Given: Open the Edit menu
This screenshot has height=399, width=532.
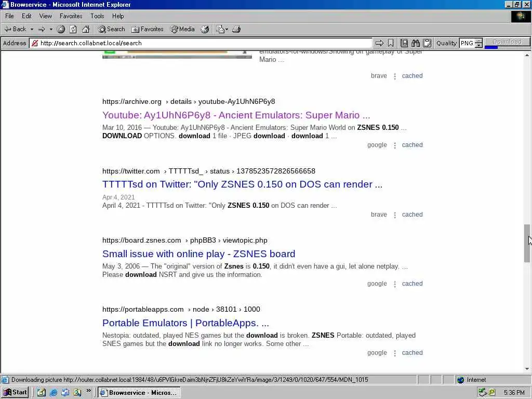Looking at the screenshot, I should pos(26,16).
